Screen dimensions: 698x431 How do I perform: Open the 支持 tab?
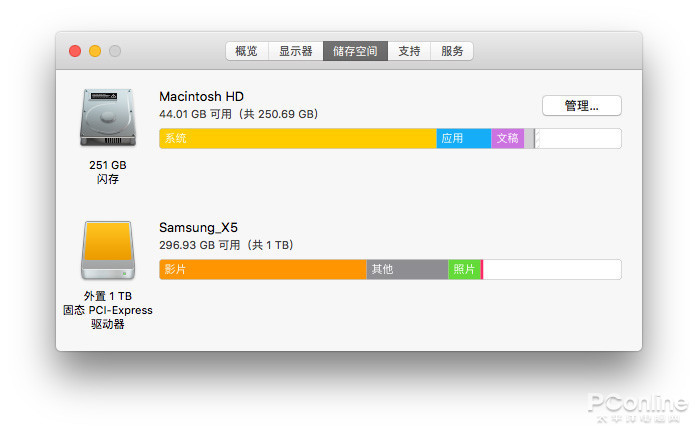click(x=409, y=51)
